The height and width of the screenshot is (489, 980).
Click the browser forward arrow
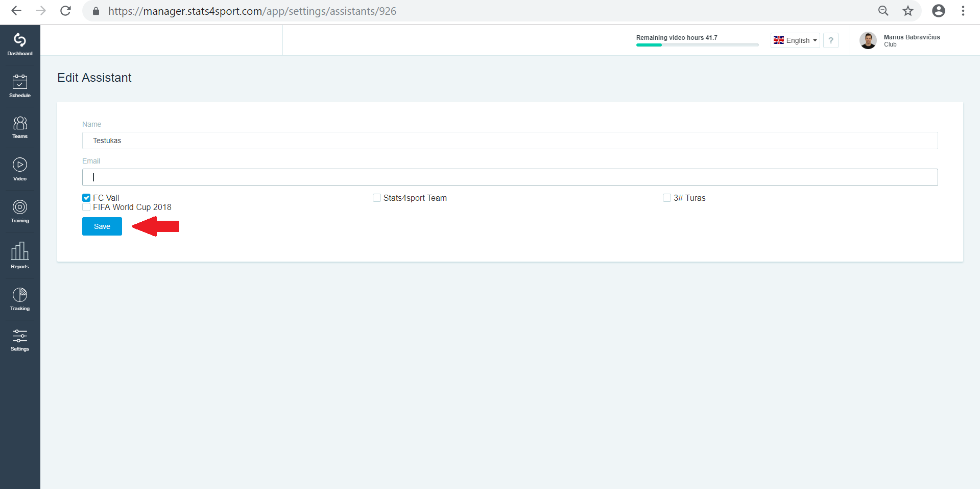(x=41, y=11)
